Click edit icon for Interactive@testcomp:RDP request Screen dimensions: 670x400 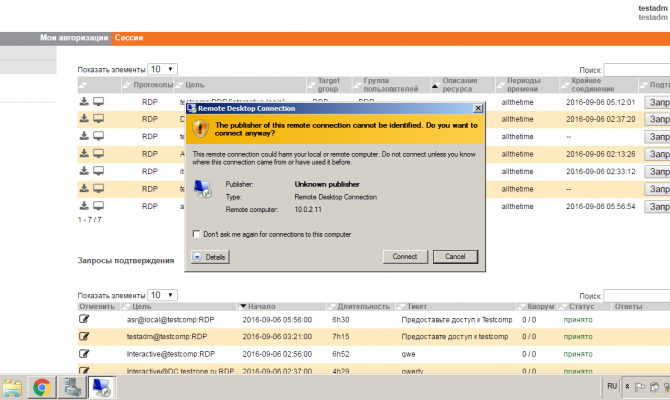pyautogui.click(x=84, y=353)
